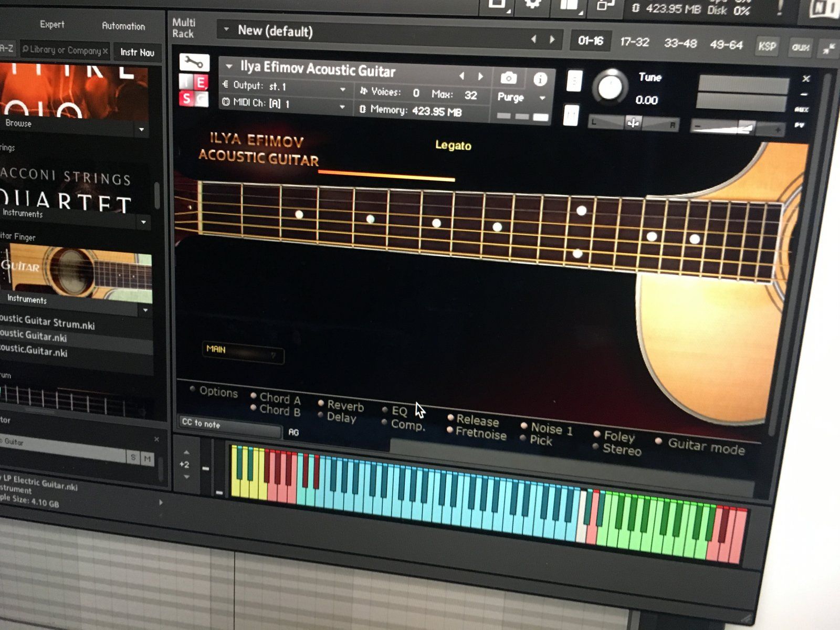Open the Expert tab
Image resolution: width=840 pixels, height=630 pixels.
tap(52, 24)
